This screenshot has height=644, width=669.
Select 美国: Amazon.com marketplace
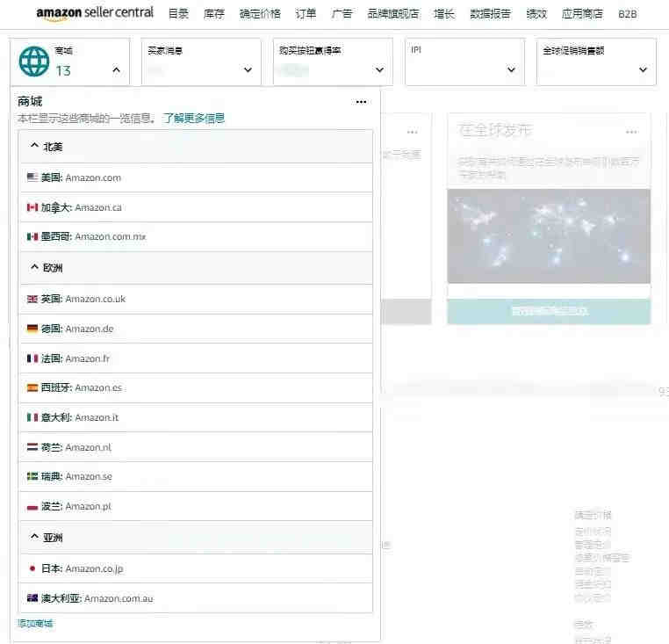[196, 177]
